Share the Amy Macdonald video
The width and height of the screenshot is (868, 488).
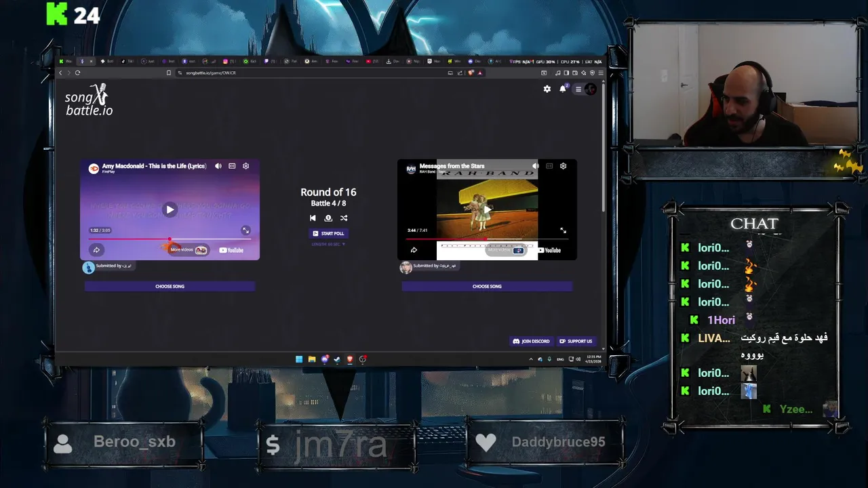point(96,250)
